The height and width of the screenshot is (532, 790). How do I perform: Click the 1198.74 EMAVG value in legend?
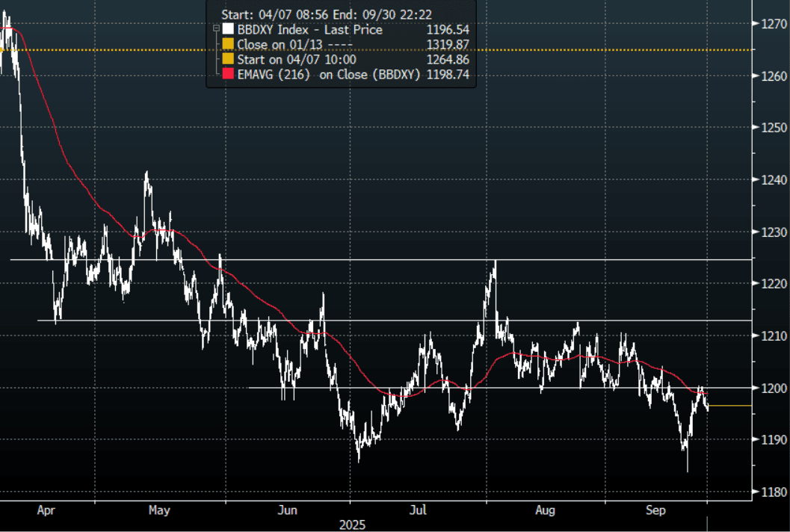click(x=448, y=75)
